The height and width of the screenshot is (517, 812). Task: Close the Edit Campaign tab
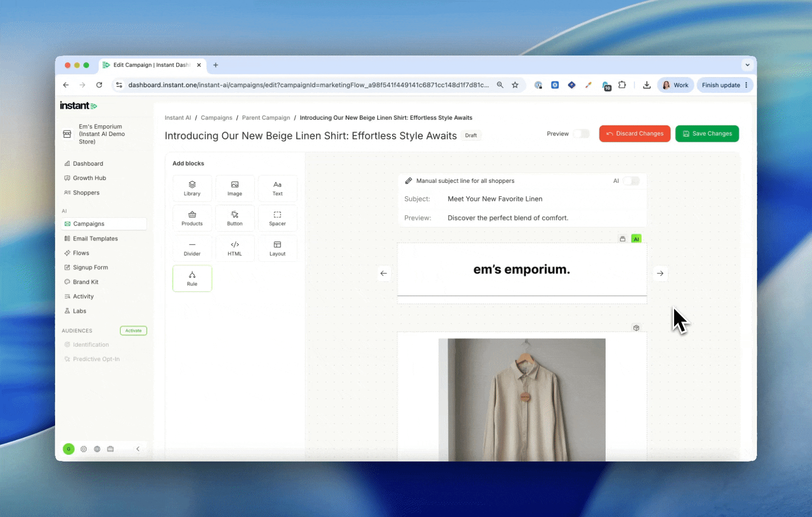pos(199,65)
